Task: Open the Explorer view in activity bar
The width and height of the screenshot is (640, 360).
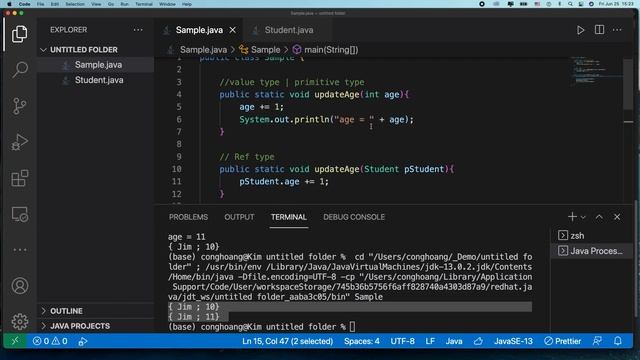Action: click(x=19, y=34)
